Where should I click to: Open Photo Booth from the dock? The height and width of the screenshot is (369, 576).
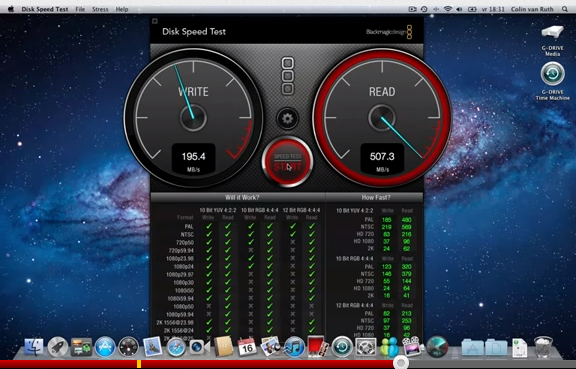[x=318, y=346]
